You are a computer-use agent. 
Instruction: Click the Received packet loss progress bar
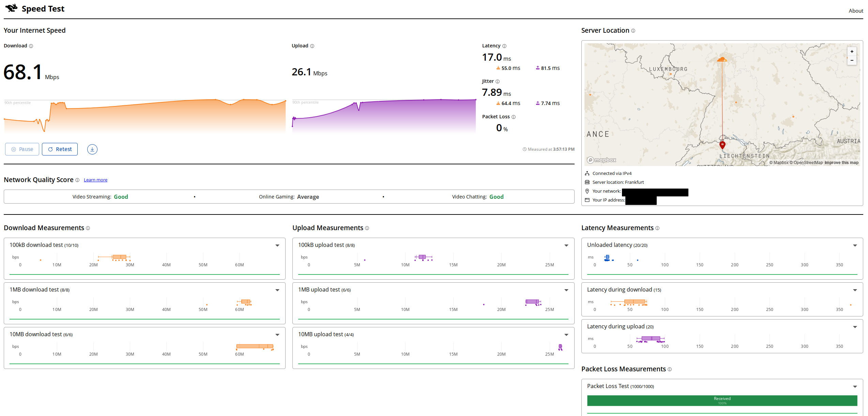[722, 401]
